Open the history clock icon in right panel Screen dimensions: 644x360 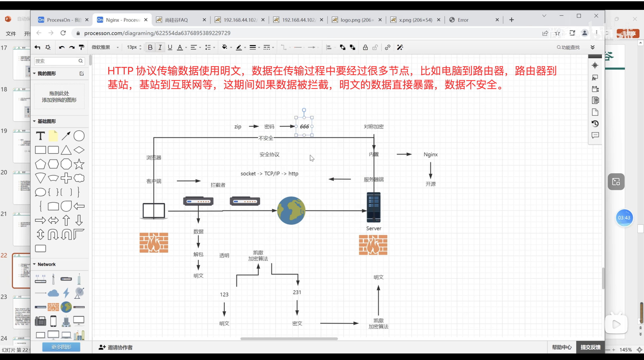[x=595, y=124]
